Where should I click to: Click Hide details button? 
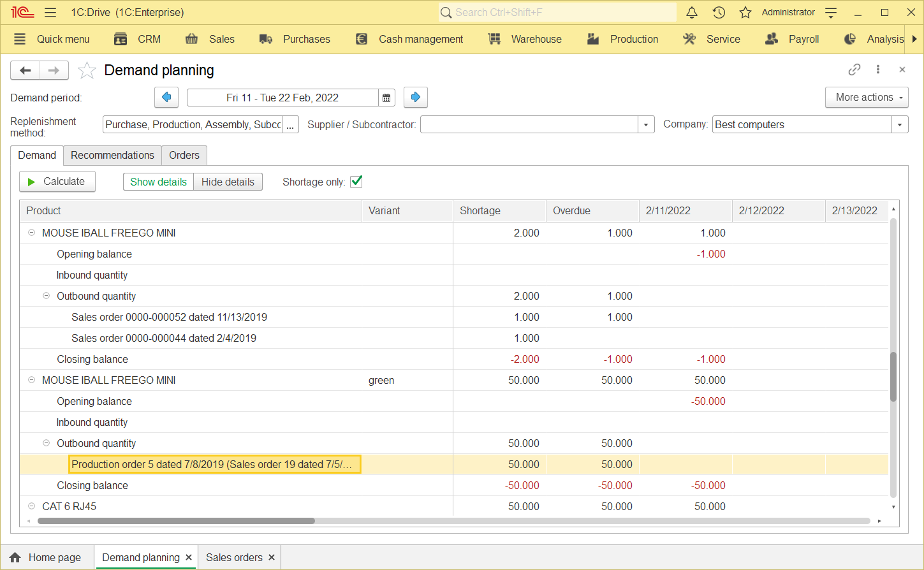[x=228, y=182]
